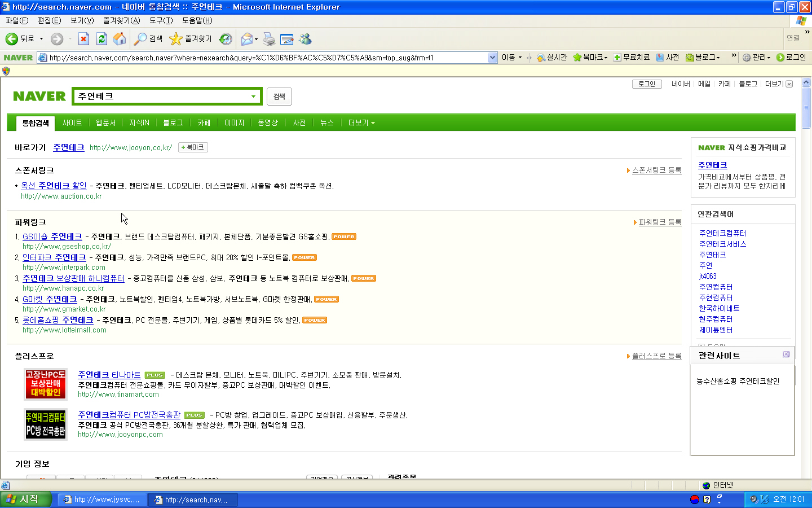This screenshot has height=508, width=812.
Task: Select the 통합검색 tab
Action: pyautogui.click(x=36, y=122)
